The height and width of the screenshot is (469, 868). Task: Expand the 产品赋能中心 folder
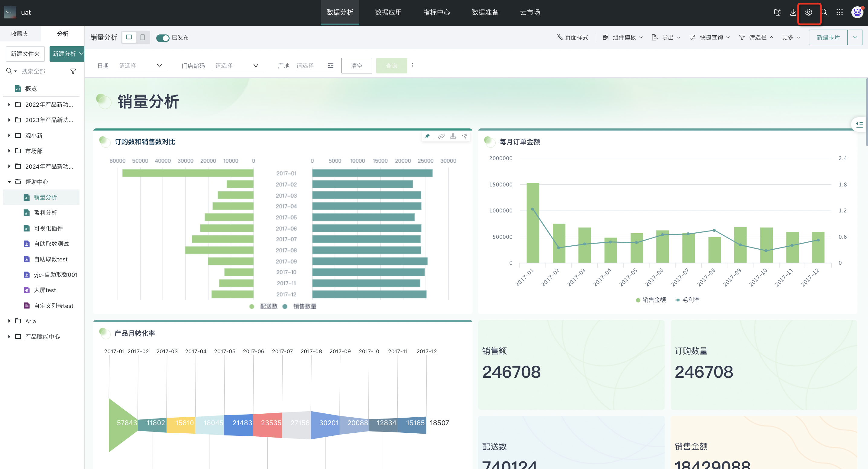click(9, 337)
